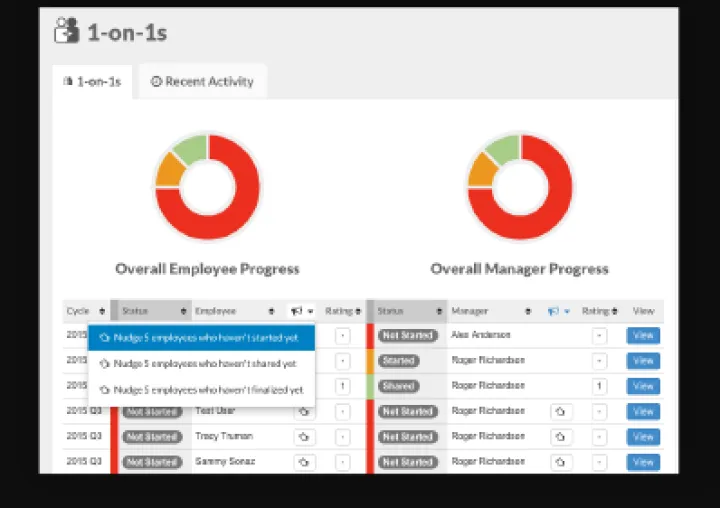Image resolution: width=720 pixels, height=508 pixels.
Task: Nudge employee Test User with hand icon
Action: [x=304, y=412]
